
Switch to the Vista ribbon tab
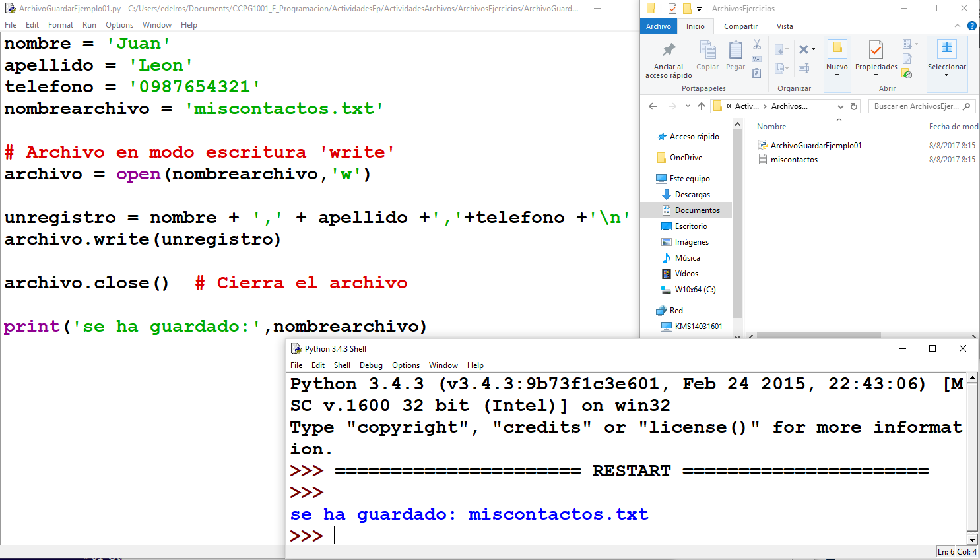785,26
